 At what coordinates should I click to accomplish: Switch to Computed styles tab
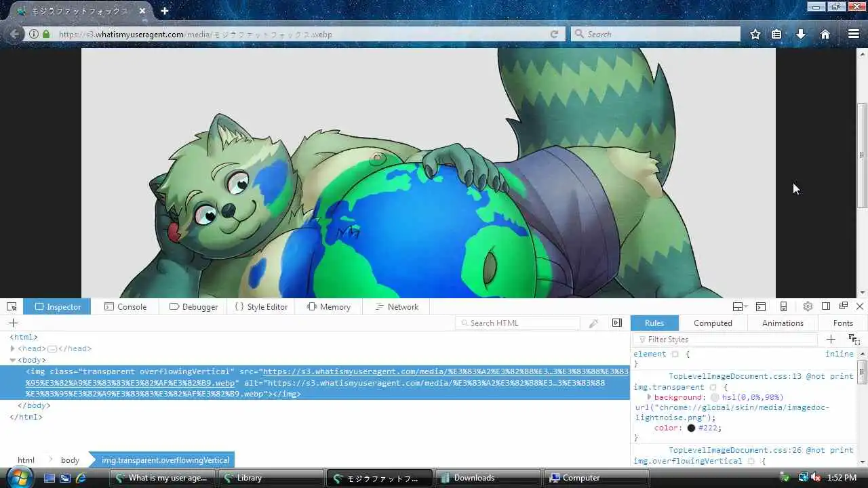(x=713, y=323)
